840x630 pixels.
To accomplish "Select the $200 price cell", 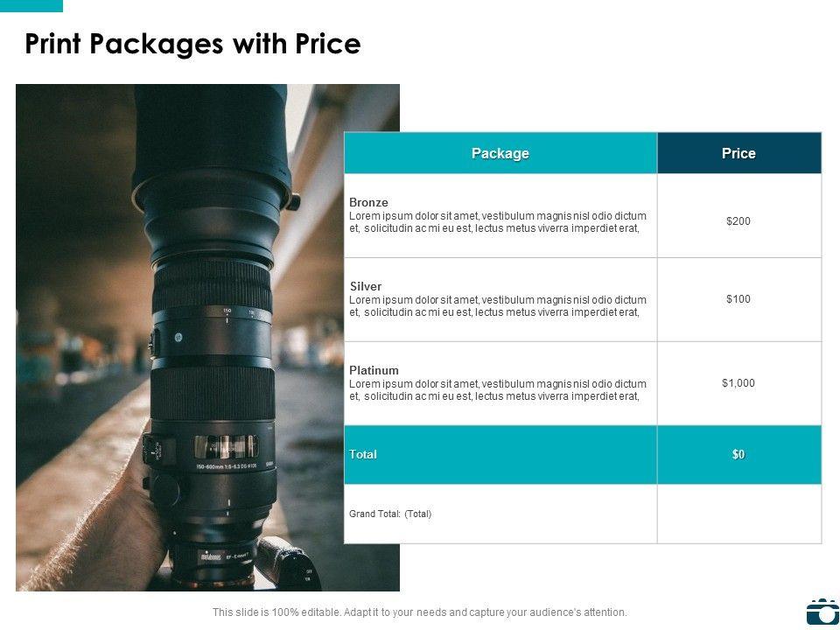I will coord(738,221).
